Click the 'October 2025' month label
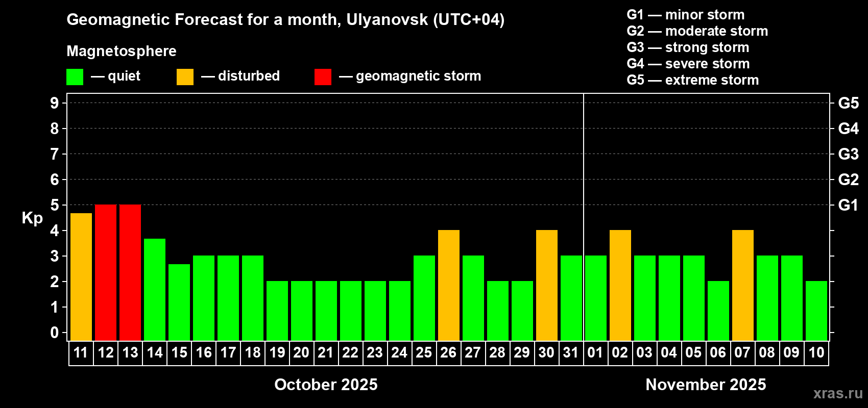The image size is (868, 408). [326, 385]
